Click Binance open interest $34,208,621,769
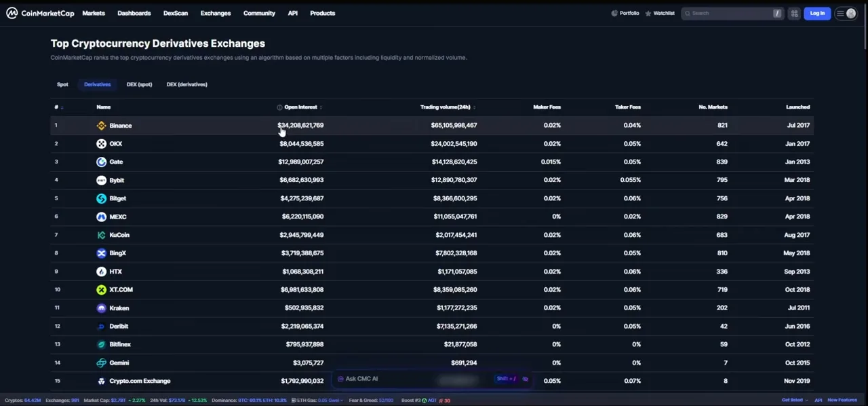Image resolution: width=868 pixels, height=406 pixels. click(x=300, y=126)
